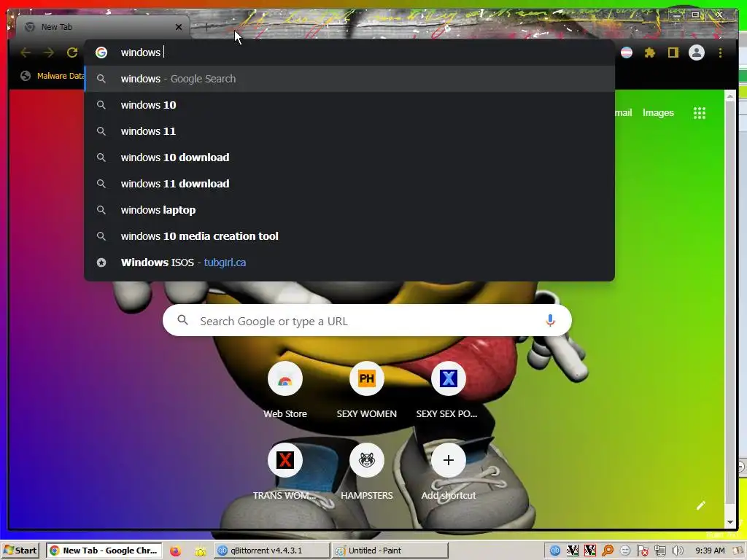
Task: Click the page scrollbar up arrow
Action: pos(729,96)
